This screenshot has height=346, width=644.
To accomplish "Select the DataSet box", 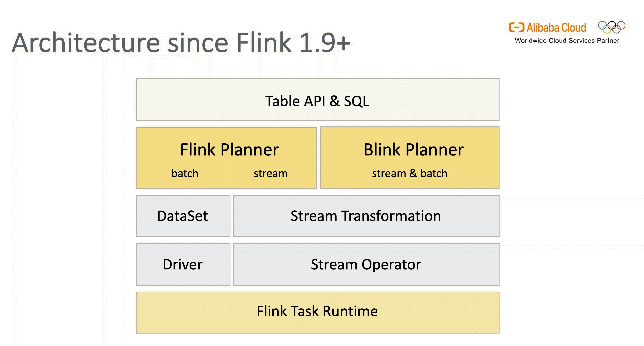I will [183, 216].
